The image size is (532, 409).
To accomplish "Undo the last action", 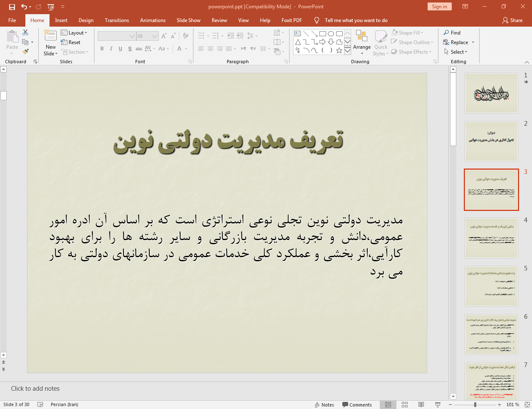I will tap(24, 7).
